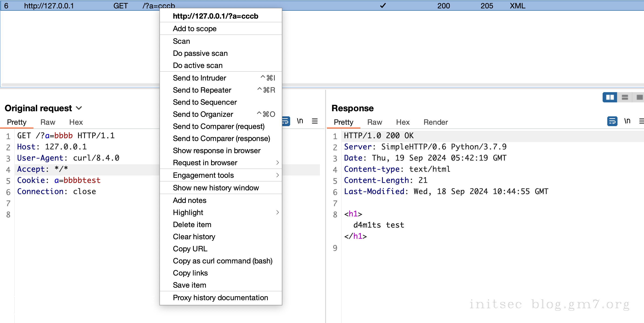
Task: Open request pane hamburger options menu
Action: coord(315,121)
